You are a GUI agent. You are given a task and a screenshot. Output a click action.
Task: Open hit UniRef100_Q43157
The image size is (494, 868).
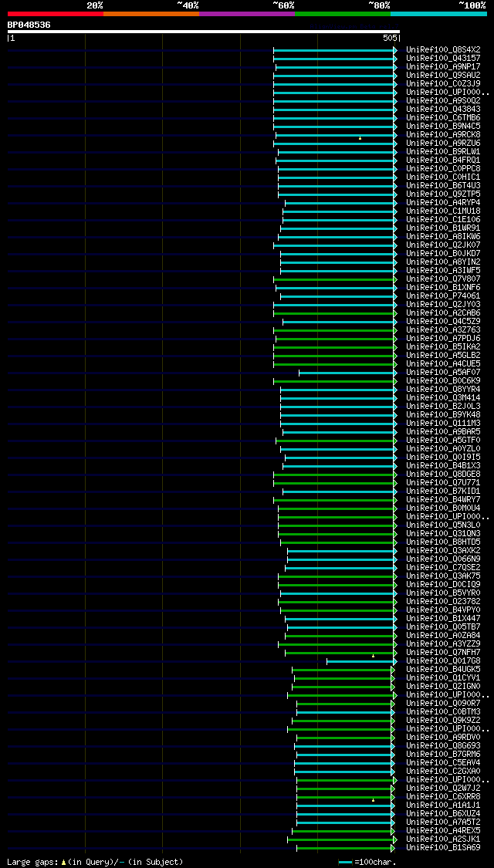[x=443, y=58]
